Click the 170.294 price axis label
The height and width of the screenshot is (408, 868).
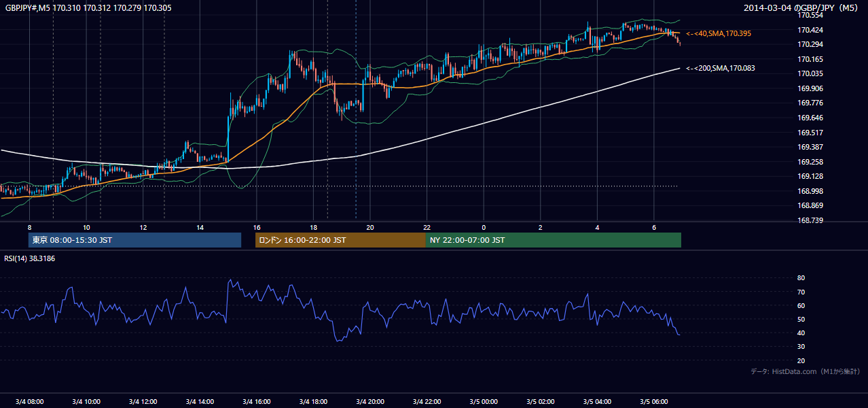(810, 45)
